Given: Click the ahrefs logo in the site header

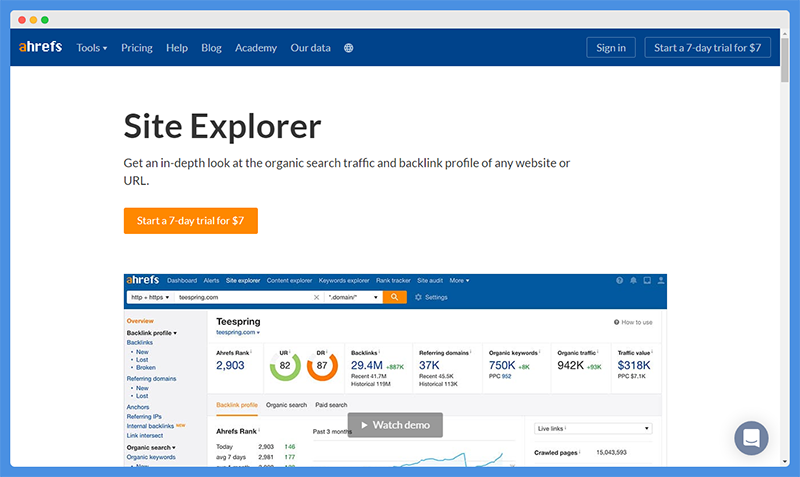Looking at the screenshot, I should (x=40, y=47).
